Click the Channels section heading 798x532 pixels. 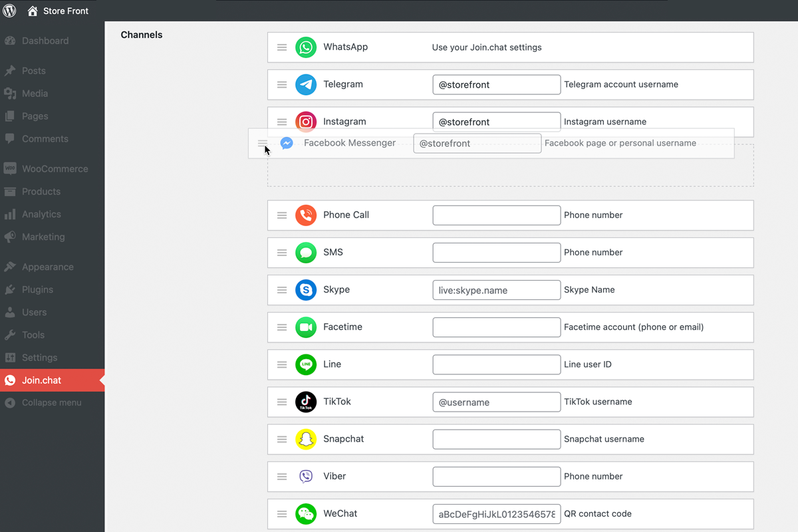coord(142,35)
